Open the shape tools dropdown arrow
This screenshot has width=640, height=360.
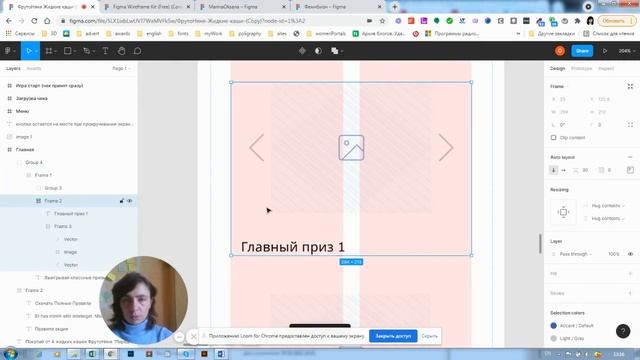coord(75,51)
